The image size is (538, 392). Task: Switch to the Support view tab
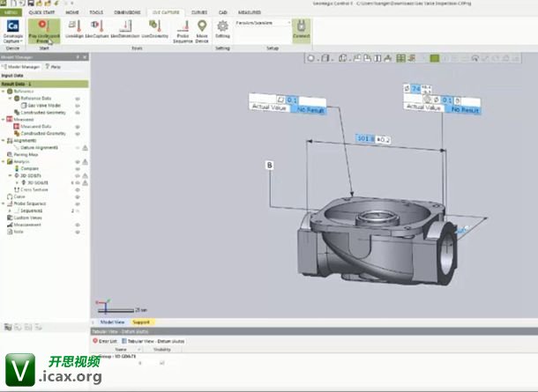tap(141, 322)
